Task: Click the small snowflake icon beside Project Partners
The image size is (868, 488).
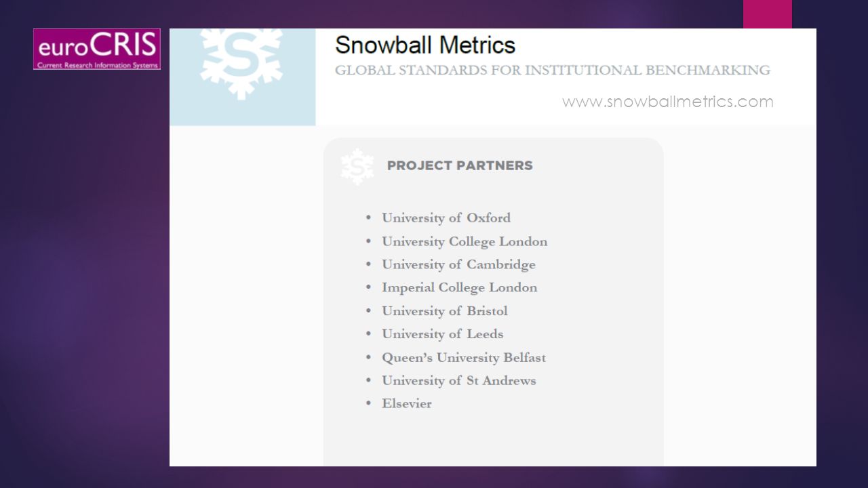Action: click(357, 167)
